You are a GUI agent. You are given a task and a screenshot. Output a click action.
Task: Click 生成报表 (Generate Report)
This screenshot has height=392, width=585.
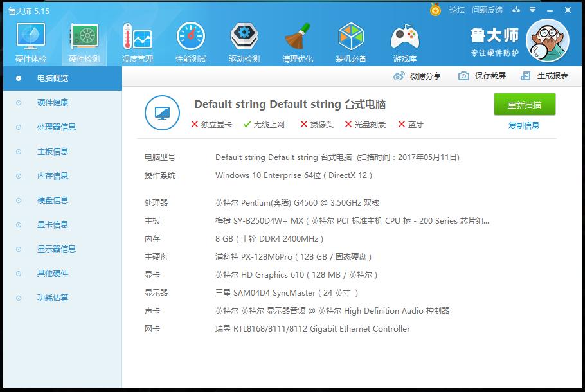544,76
